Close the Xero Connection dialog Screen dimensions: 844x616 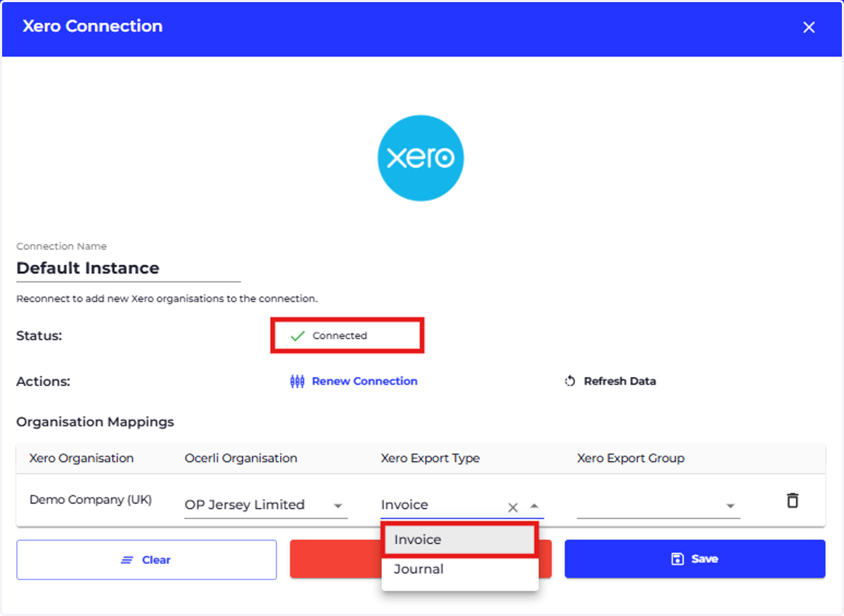(x=809, y=27)
